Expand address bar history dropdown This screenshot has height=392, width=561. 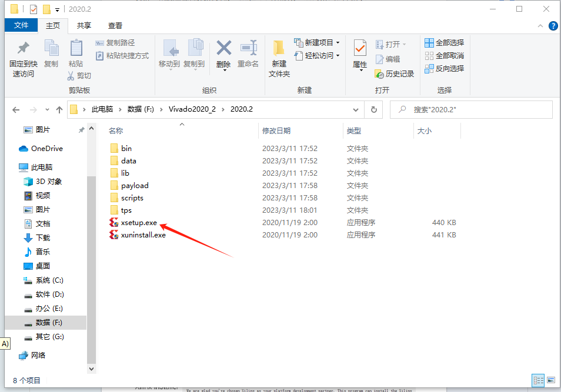356,110
